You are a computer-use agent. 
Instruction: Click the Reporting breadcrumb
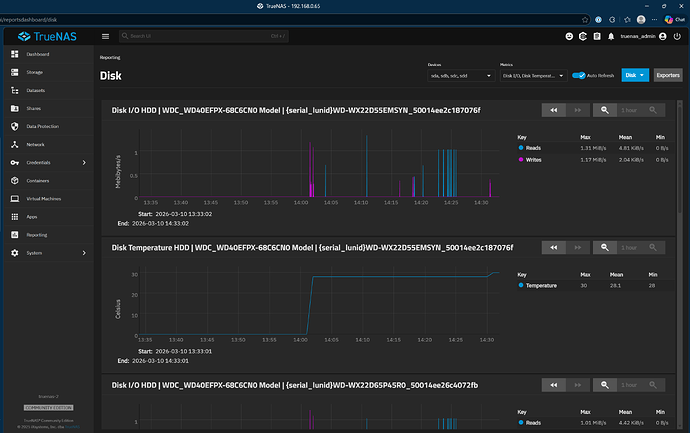(x=110, y=57)
